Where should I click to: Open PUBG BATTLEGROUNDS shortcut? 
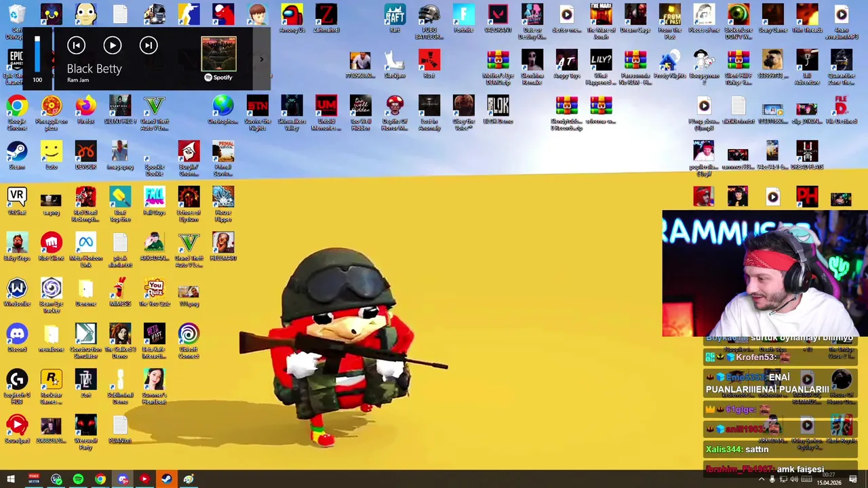click(x=429, y=22)
